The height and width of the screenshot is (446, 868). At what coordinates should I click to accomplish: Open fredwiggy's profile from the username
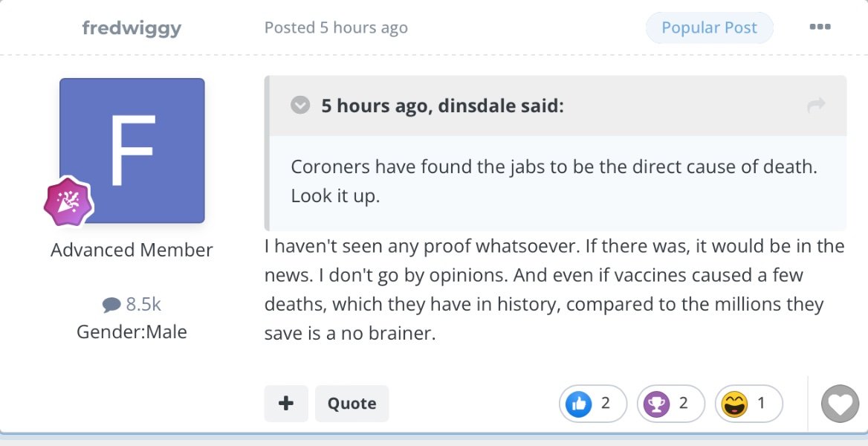point(132,28)
